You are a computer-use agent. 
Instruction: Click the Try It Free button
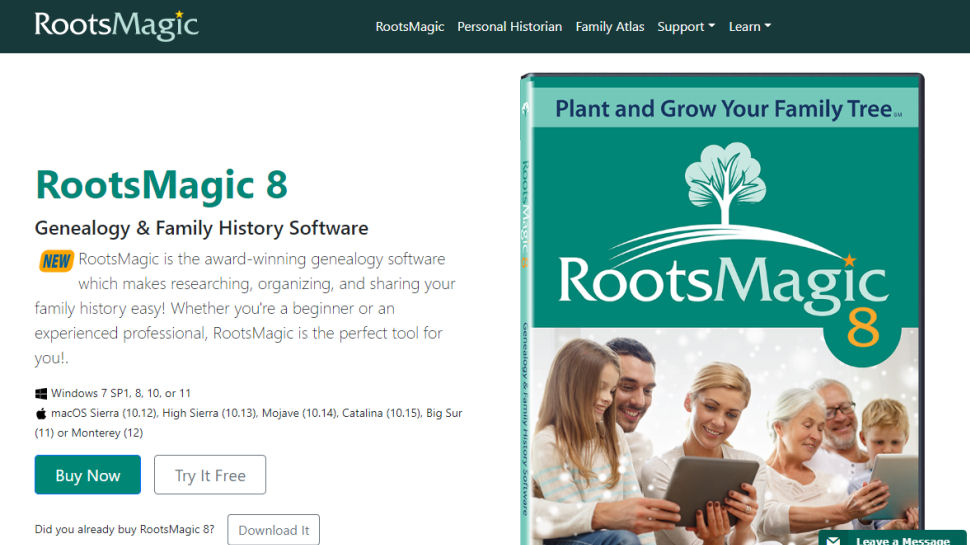(210, 474)
